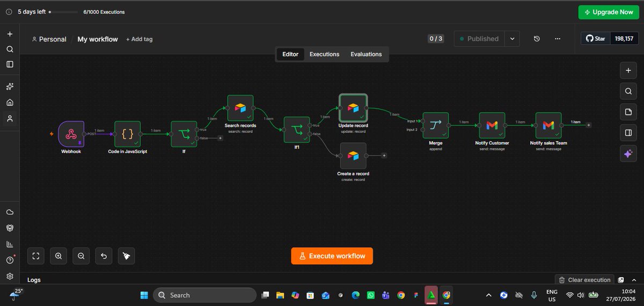Add node after Notify sales Team
The image size is (644, 306).
coord(589,125)
